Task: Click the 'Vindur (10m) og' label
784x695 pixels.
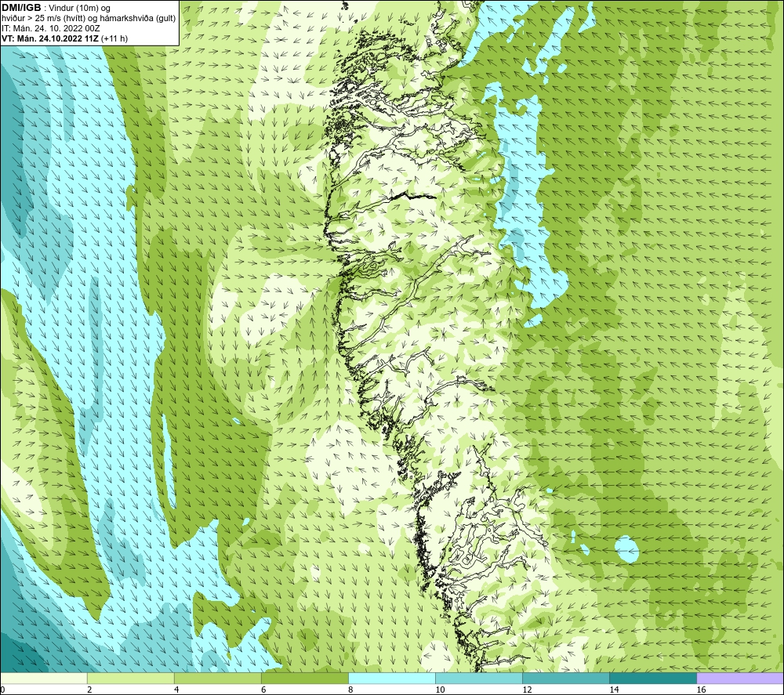Action: tap(79, 9)
